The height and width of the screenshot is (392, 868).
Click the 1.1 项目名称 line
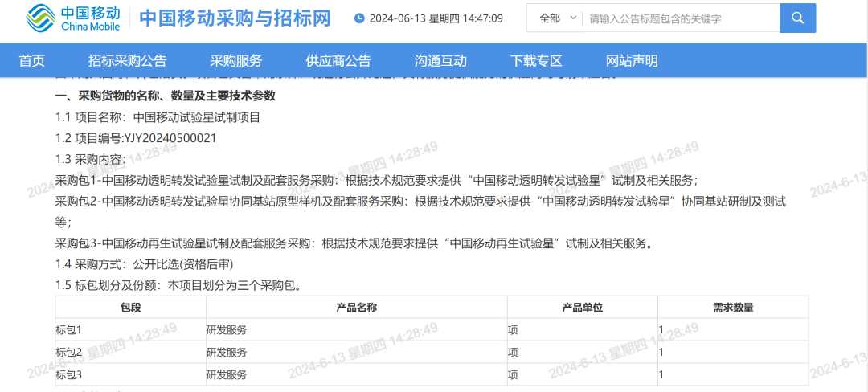click(158, 117)
